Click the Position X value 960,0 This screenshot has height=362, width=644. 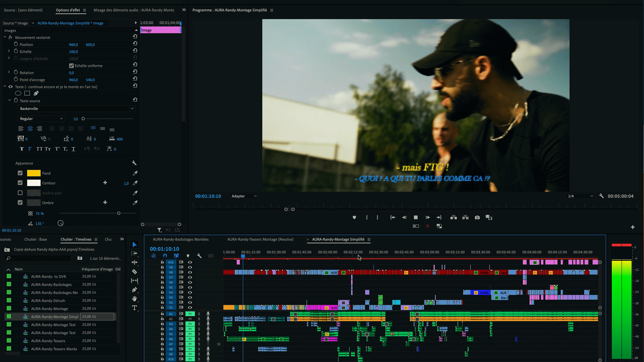pyautogui.click(x=73, y=45)
